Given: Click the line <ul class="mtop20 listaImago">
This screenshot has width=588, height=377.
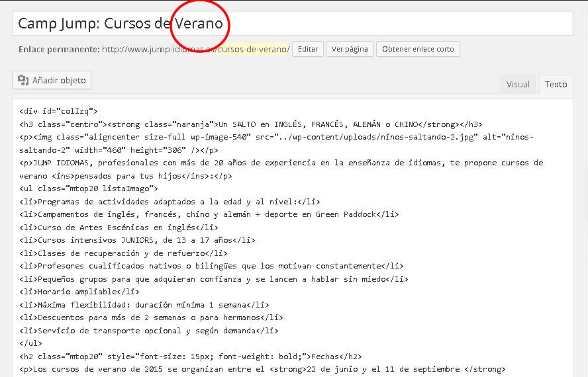Looking at the screenshot, I should coord(89,188).
